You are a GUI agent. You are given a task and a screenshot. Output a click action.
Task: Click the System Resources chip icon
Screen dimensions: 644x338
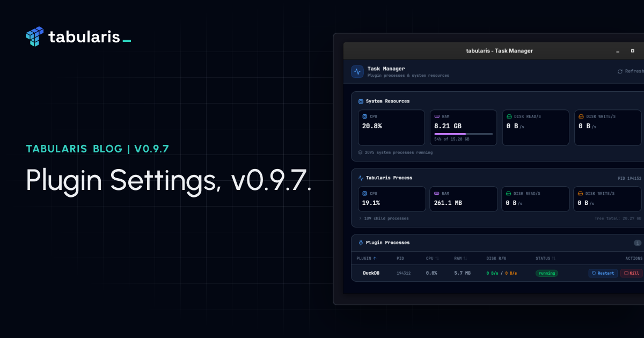pyautogui.click(x=361, y=101)
